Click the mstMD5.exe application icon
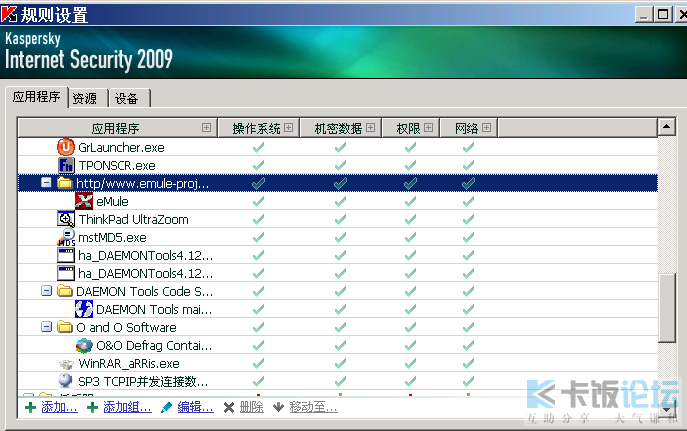The image size is (687, 431). coord(66,237)
